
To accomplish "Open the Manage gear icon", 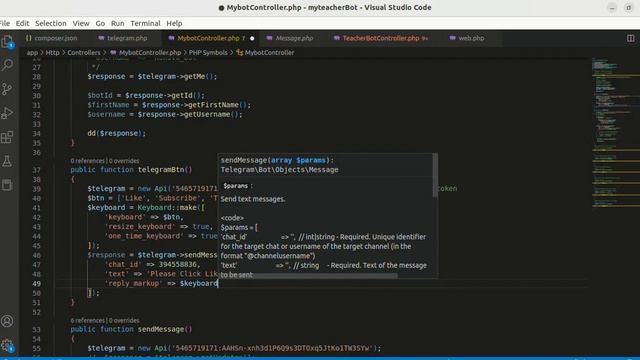I will pos(7,346).
